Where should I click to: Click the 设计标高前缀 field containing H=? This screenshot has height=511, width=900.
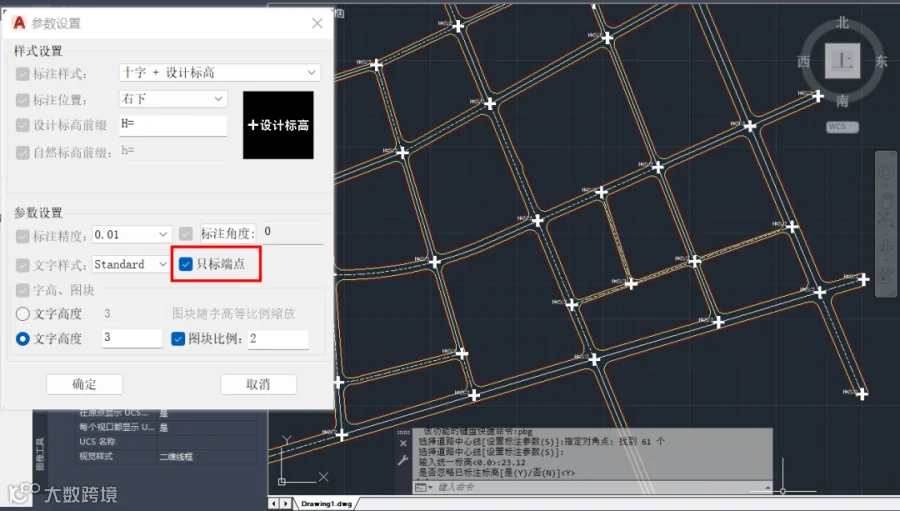(x=173, y=125)
